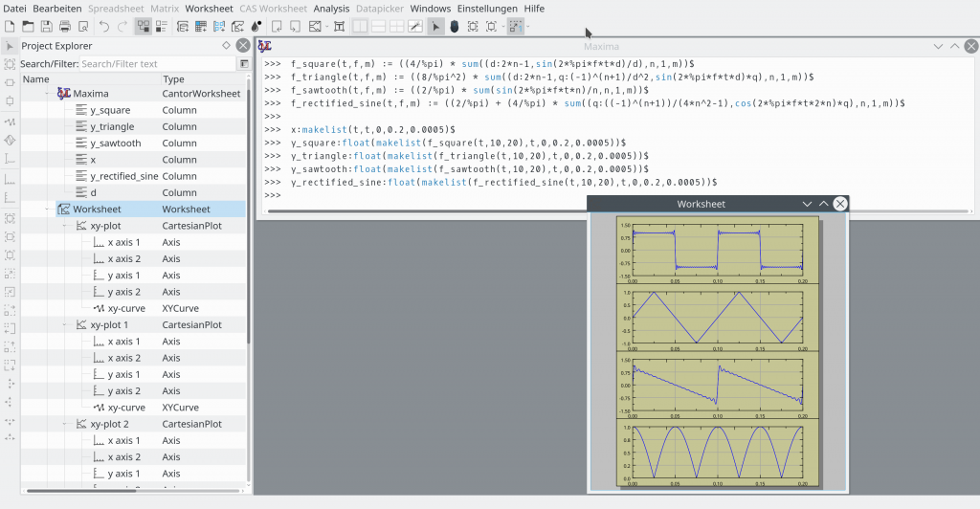Click the Maxima worksheet icon in tree
Screen dimensions: 980x509
(64, 94)
